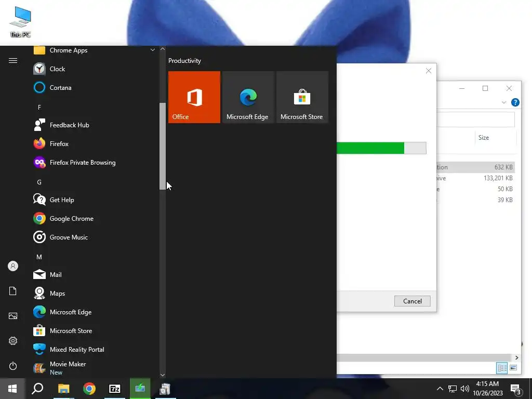Jump to letter M section header

pos(39,257)
